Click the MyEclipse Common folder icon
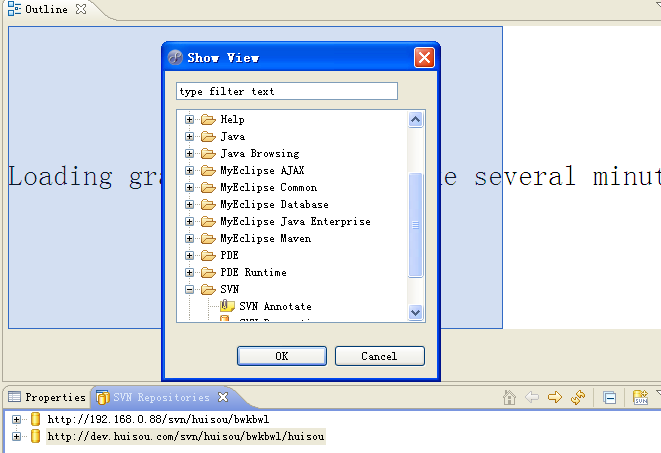Viewport: 661px width, 453px height. point(208,188)
